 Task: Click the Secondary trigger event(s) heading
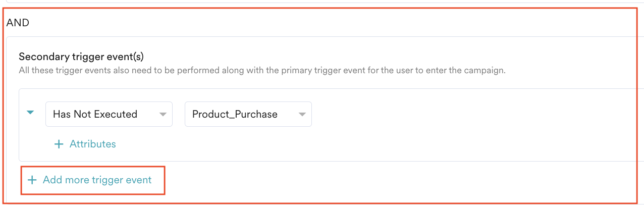(x=81, y=57)
